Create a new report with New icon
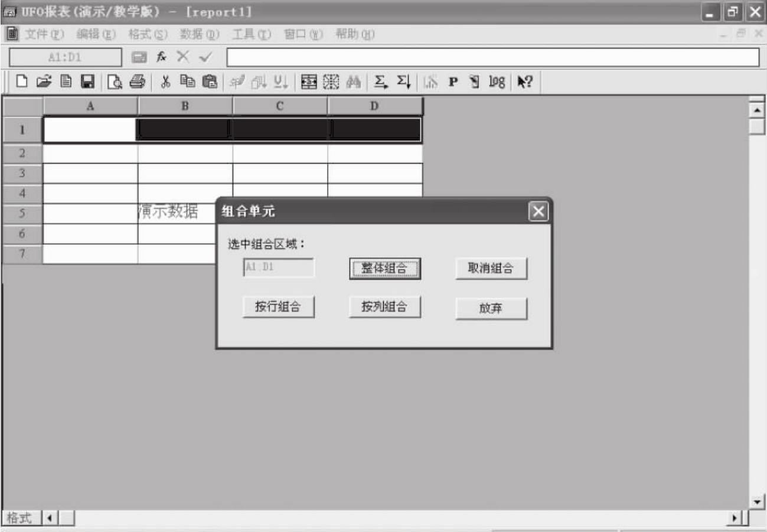This screenshot has width=767, height=532. 21,82
